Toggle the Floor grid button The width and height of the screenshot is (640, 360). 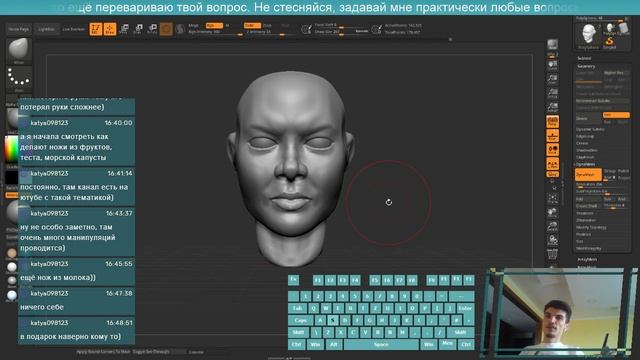552,136
